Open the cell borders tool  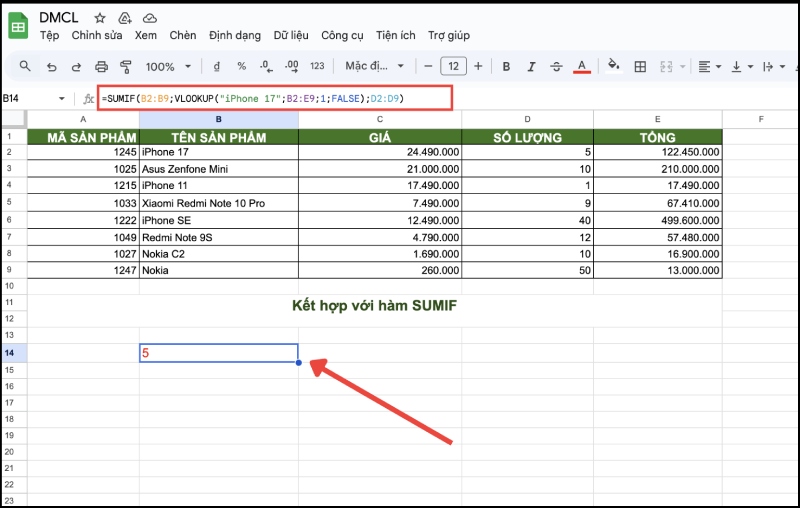tap(640, 67)
